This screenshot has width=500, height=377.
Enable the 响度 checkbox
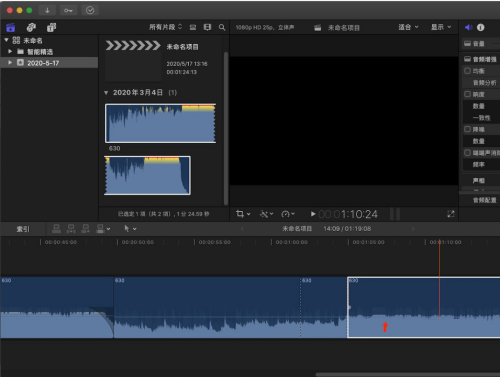[x=467, y=94]
